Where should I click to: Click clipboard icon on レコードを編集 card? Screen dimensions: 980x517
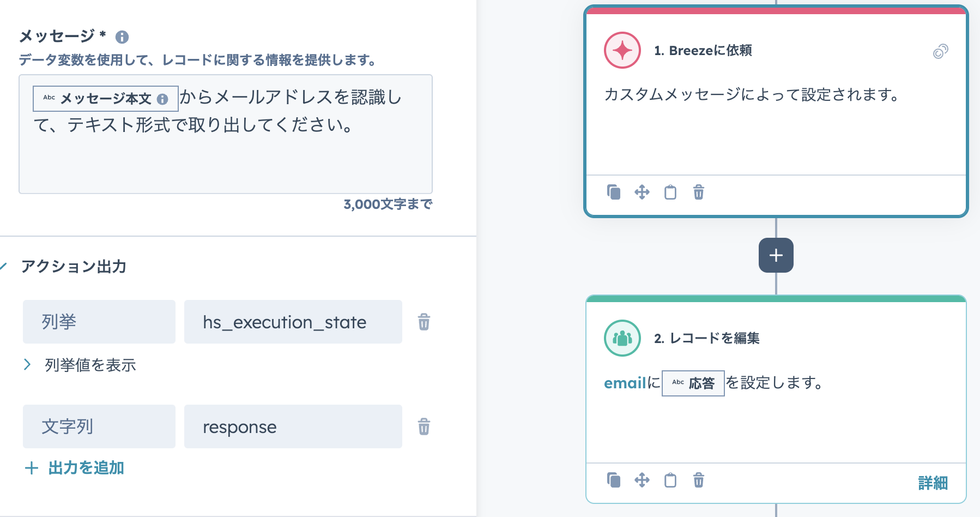point(670,480)
